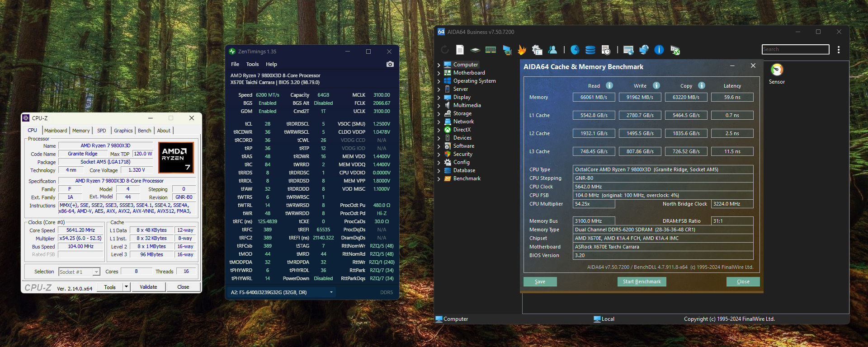Screen dimensions: 868x347
Task: Open the Tools dropdown arrow in CPU-Z
Action: (127, 287)
